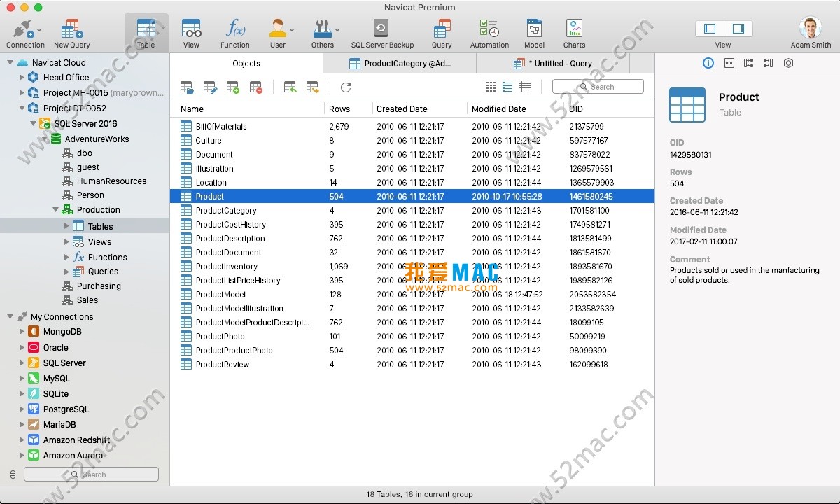Click the Import Wizard green arrow icon

coord(290,87)
